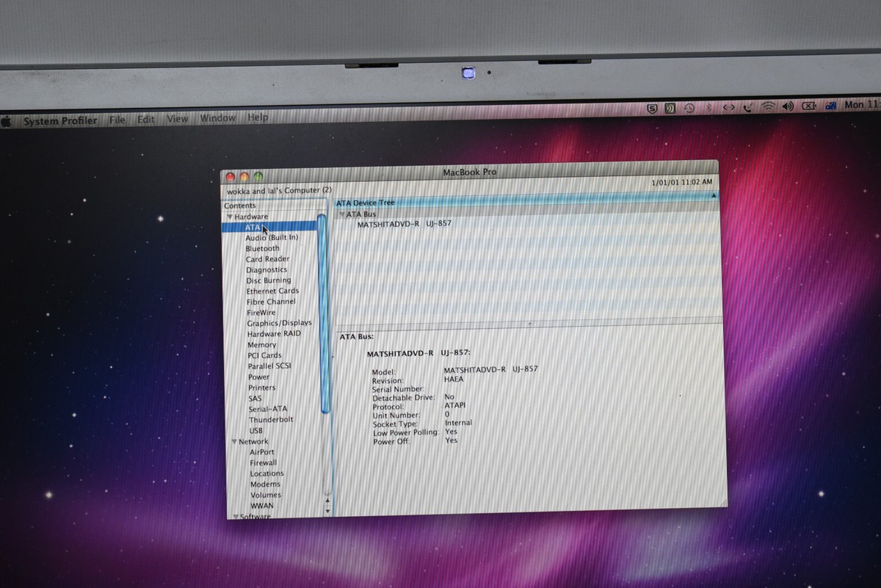Open the Window menu
The image size is (881, 588).
(218, 117)
